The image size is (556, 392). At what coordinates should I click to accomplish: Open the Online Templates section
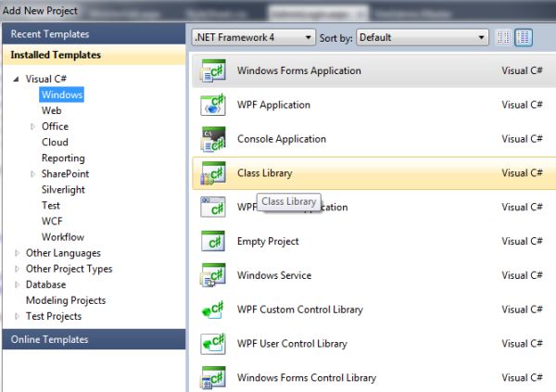pyautogui.click(x=94, y=339)
